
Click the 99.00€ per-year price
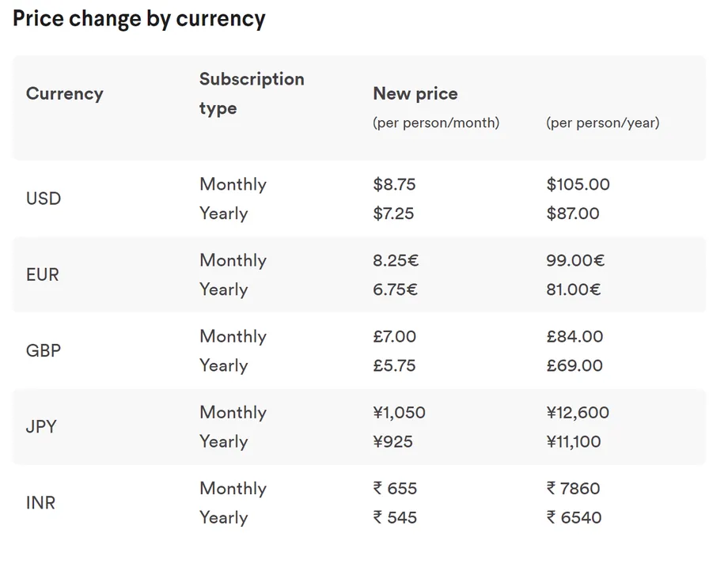click(575, 260)
